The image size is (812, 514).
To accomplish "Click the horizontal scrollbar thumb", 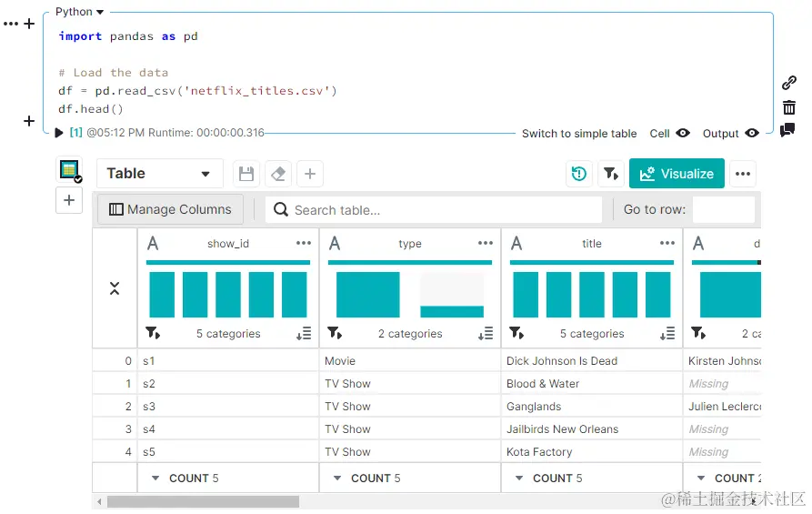I will coord(203,501).
